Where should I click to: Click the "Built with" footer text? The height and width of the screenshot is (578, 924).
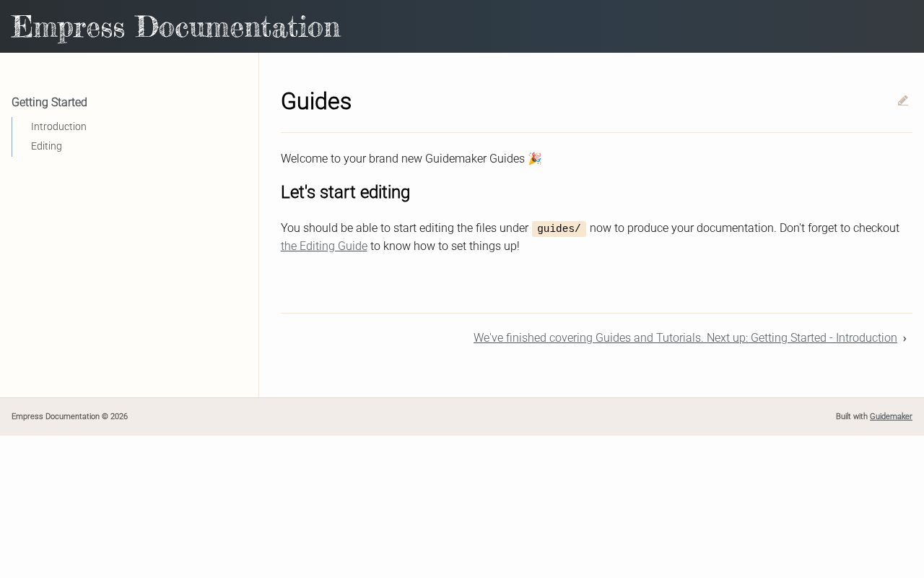852,417
